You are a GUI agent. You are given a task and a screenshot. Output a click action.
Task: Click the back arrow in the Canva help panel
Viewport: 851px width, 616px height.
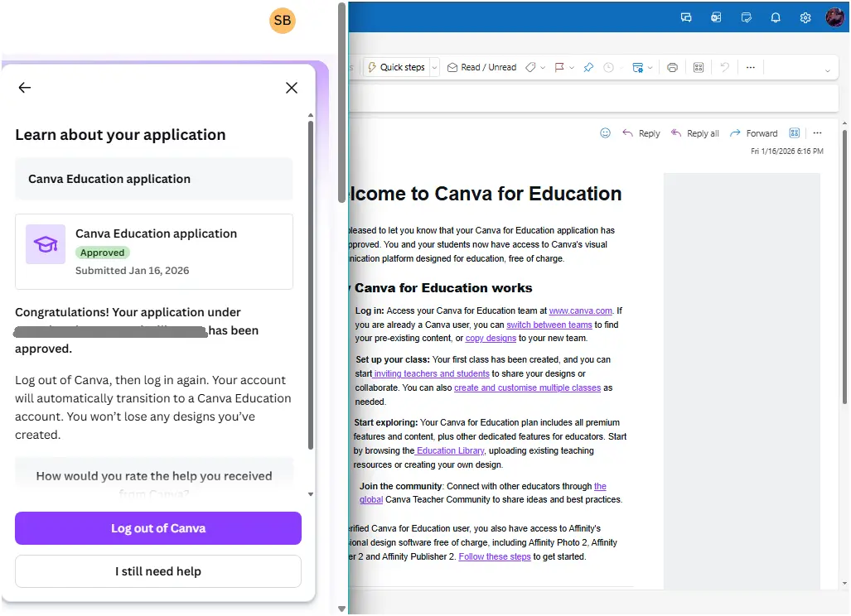pyautogui.click(x=24, y=87)
